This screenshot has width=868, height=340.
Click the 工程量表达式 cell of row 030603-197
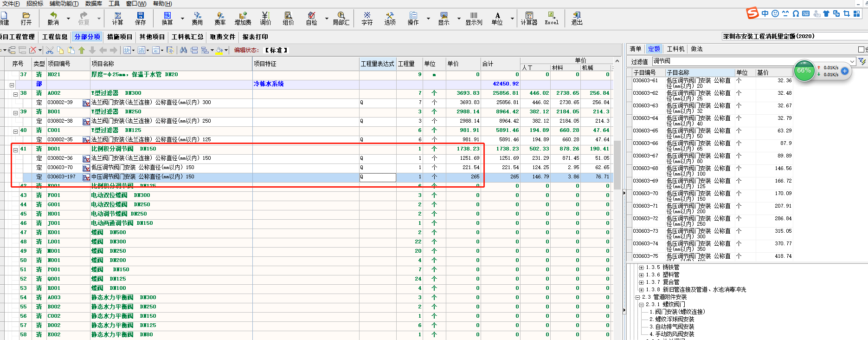tap(378, 177)
